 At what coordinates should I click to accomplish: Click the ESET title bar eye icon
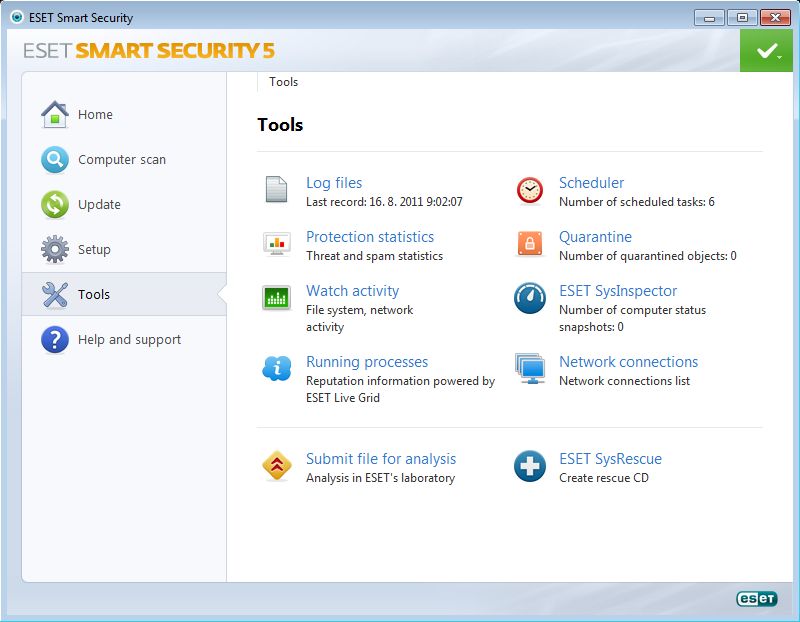point(17,17)
